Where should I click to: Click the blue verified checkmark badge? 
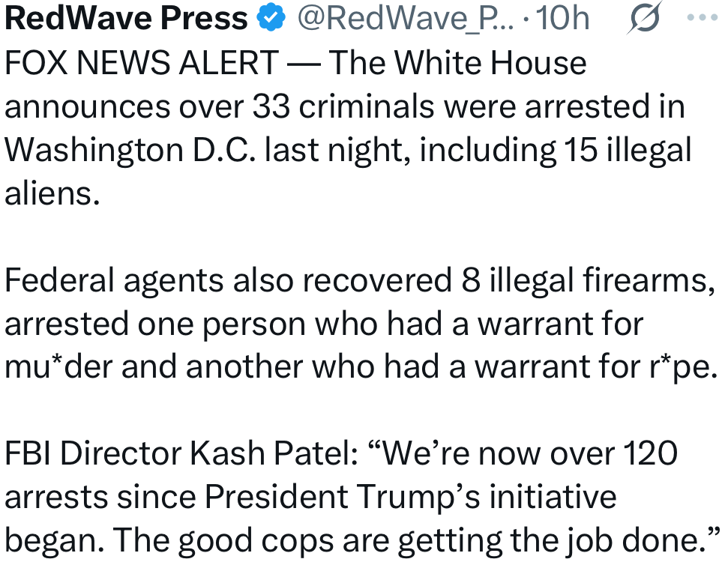pyautogui.click(x=271, y=19)
